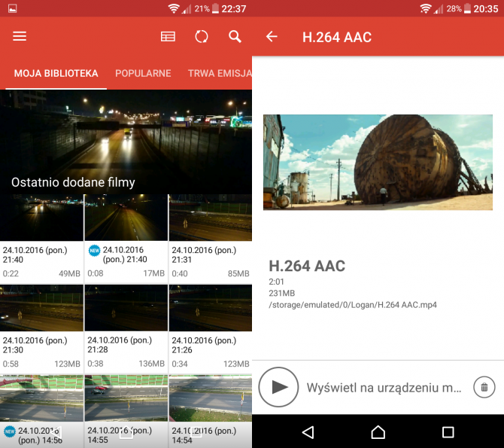This screenshot has height=448, width=504.
Task: Tap 21% battery indicator in status bar
Action: click(206, 8)
